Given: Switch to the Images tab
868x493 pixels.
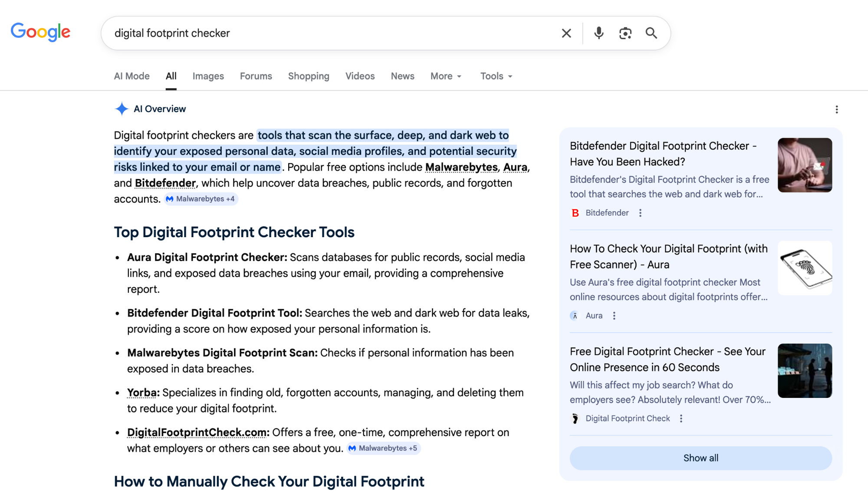Looking at the screenshot, I should pyautogui.click(x=208, y=76).
